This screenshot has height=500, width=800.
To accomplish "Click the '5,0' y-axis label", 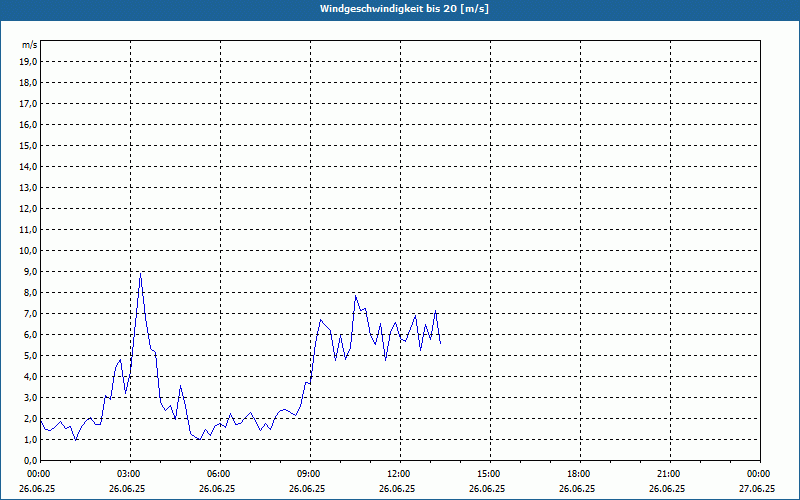I will (x=31, y=356).
